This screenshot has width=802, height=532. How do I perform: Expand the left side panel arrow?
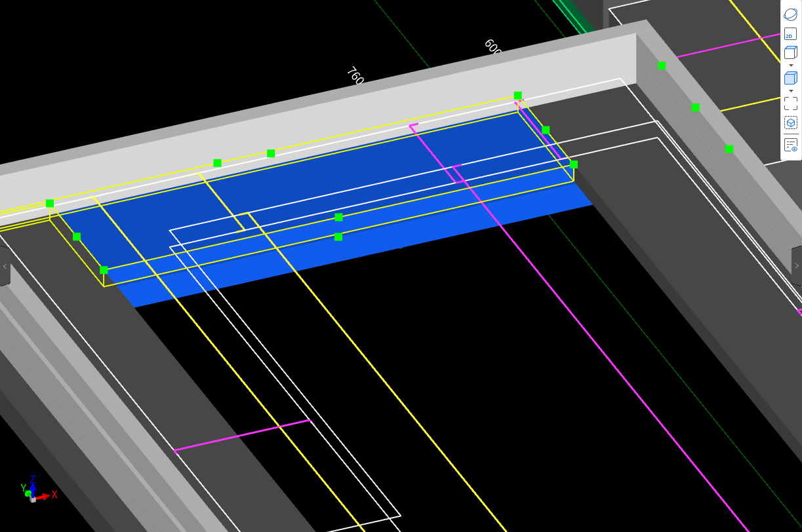(x=5, y=266)
